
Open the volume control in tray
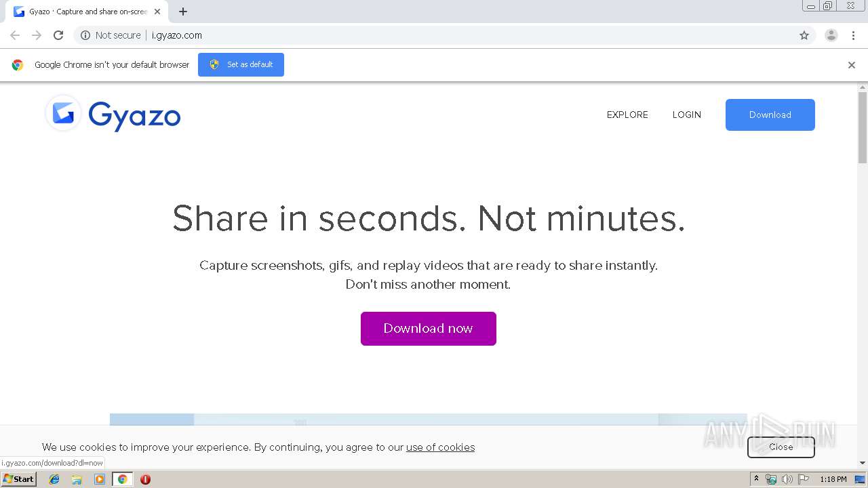click(x=787, y=479)
